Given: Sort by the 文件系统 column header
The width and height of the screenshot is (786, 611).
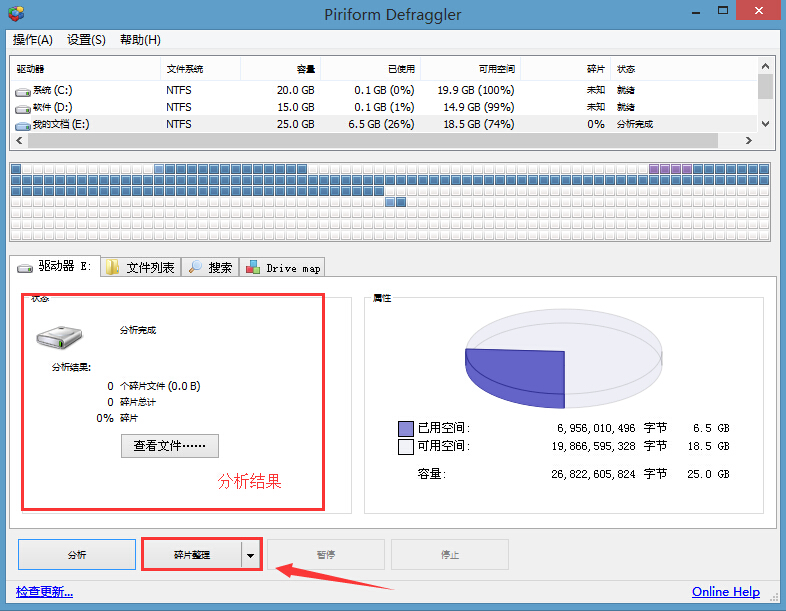Looking at the screenshot, I should 201,69.
